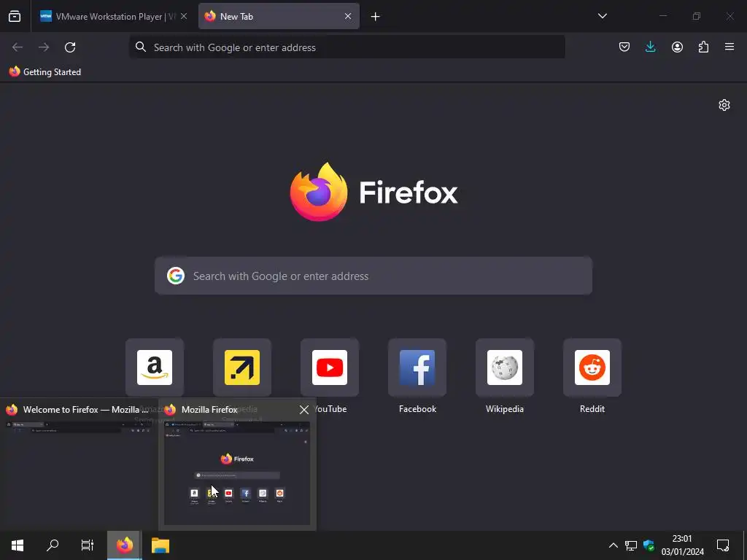This screenshot has width=747, height=560.
Task: Close the New Tab tab
Action: (x=348, y=16)
